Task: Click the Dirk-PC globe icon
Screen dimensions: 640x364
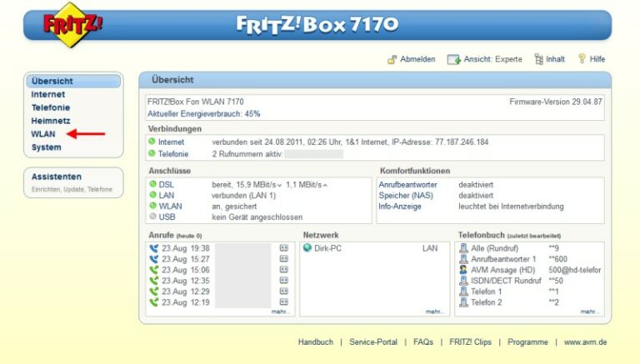Action: (307, 247)
